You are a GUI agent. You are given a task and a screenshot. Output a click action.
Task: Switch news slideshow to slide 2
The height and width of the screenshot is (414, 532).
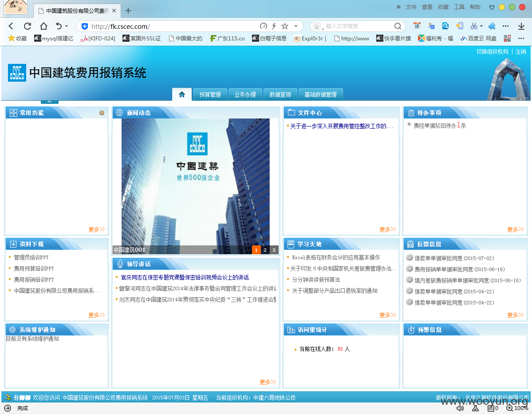pyautogui.click(x=265, y=250)
